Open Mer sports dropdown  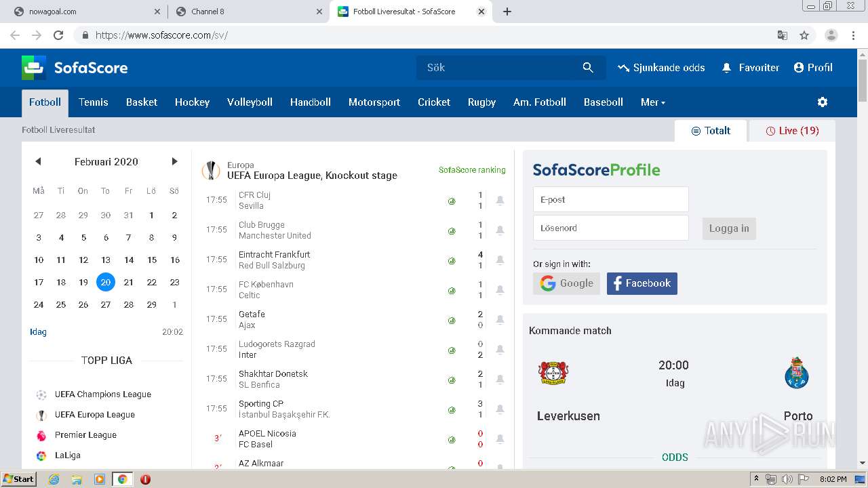(x=653, y=102)
